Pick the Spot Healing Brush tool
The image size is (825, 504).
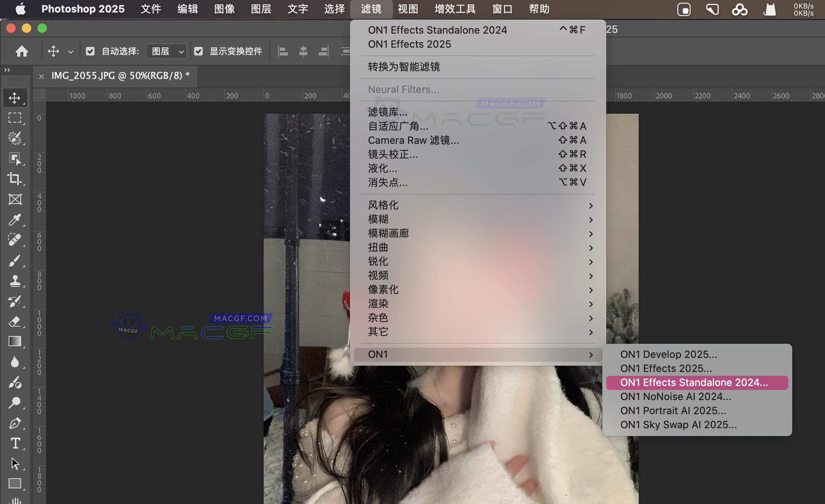[15, 239]
